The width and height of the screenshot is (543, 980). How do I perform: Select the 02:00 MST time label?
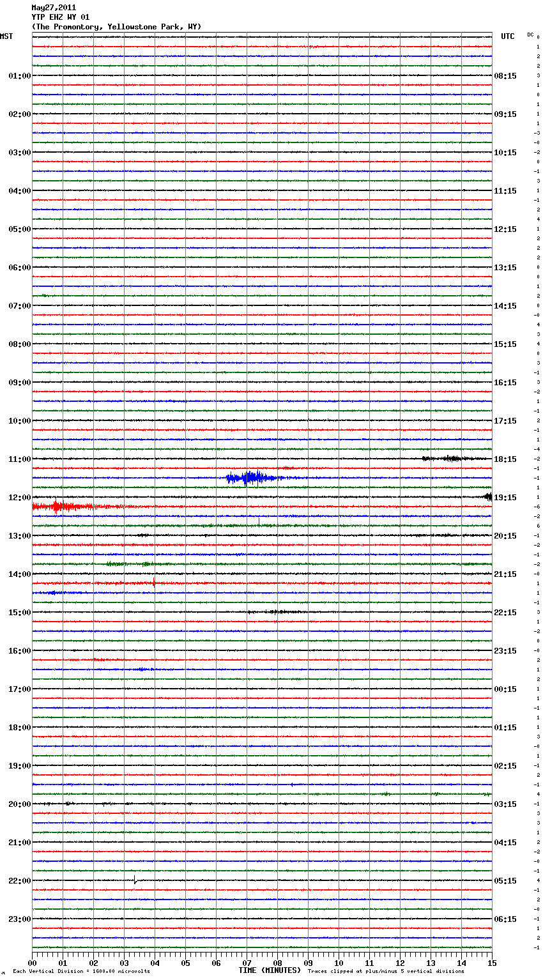click(19, 114)
